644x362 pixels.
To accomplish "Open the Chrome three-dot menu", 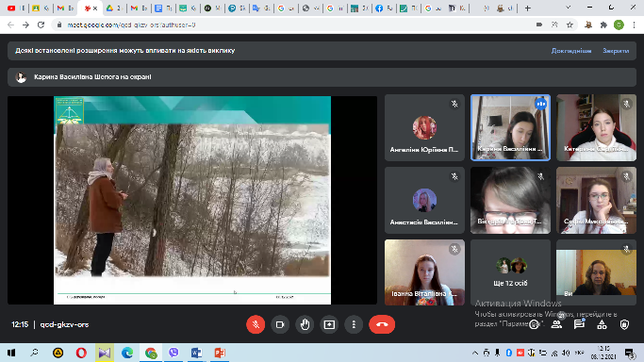I will [x=635, y=25].
